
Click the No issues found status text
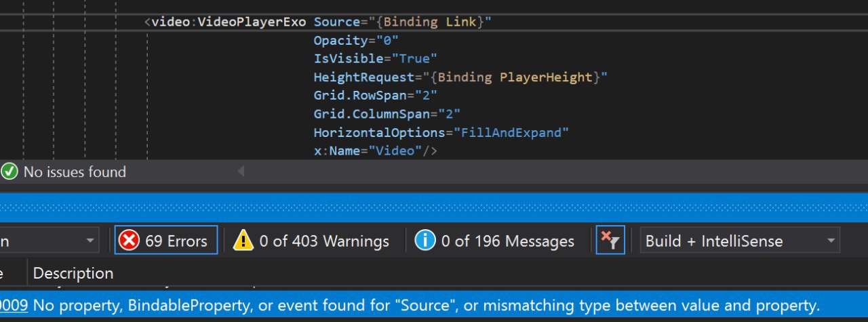(x=75, y=172)
